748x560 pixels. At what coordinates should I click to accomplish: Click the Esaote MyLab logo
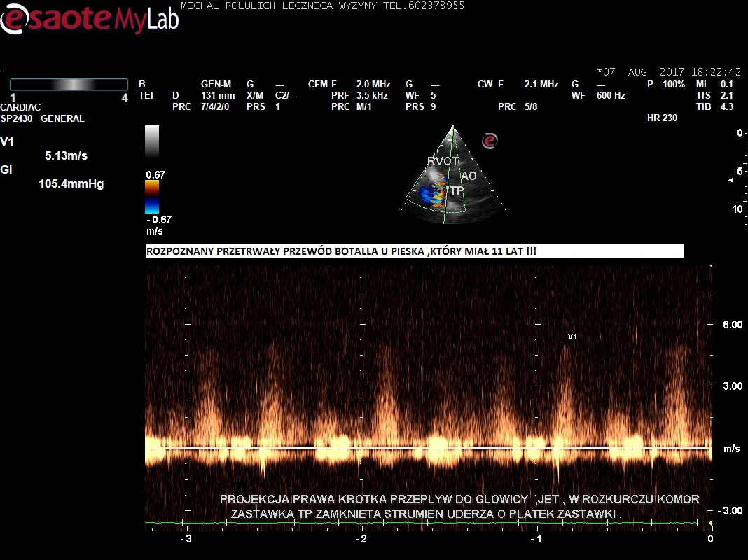point(89,19)
